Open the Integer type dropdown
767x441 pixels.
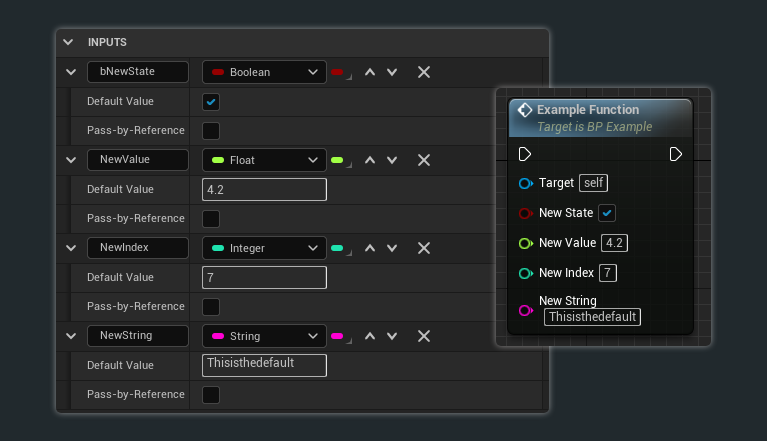[x=264, y=248]
